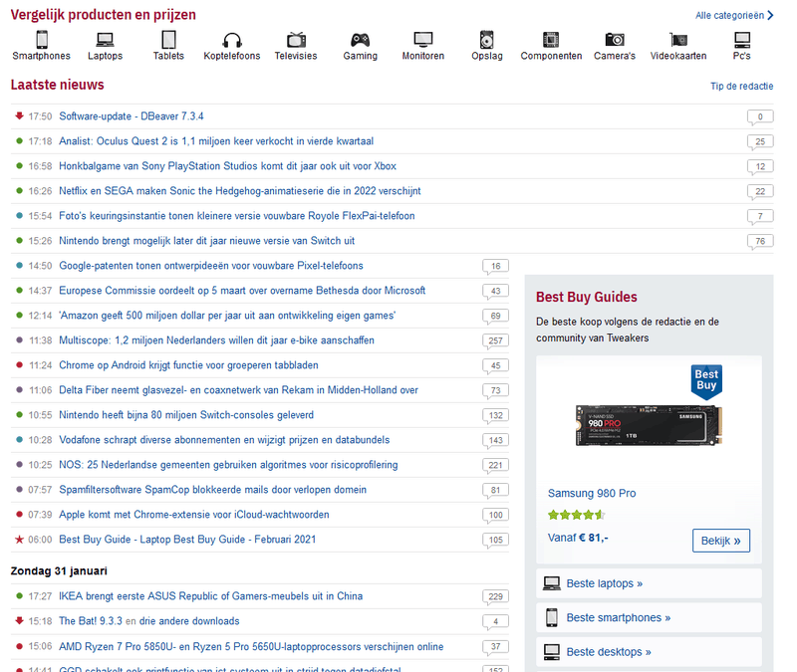Click desktop icon next to Beste desktops
The image size is (797, 672).
pyautogui.click(x=552, y=652)
